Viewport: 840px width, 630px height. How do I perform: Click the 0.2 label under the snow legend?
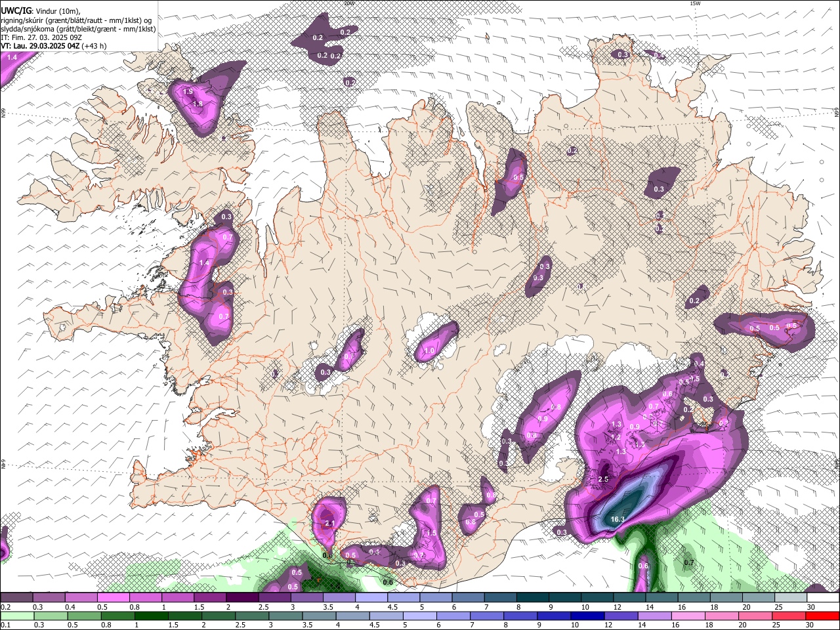pos(5,607)
